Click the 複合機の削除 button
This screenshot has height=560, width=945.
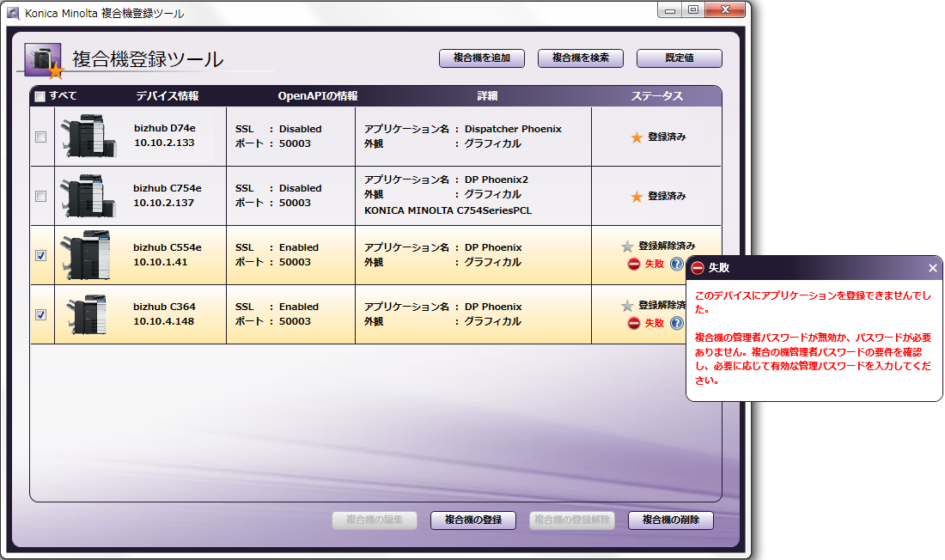(x=671, y=520)
